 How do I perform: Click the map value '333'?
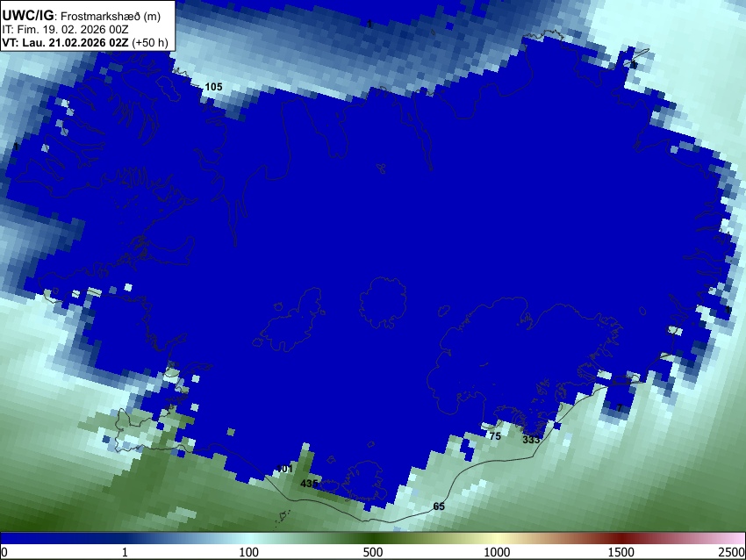[532, 440]
